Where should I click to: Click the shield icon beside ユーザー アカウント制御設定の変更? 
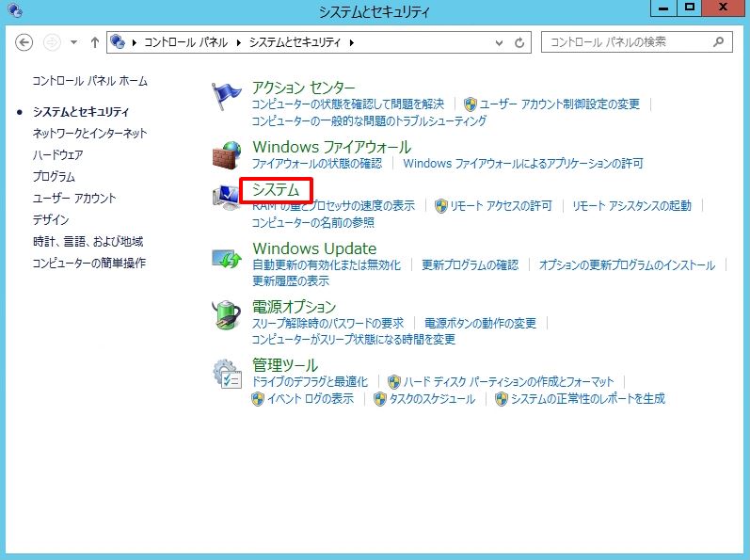tap(471, 104)
